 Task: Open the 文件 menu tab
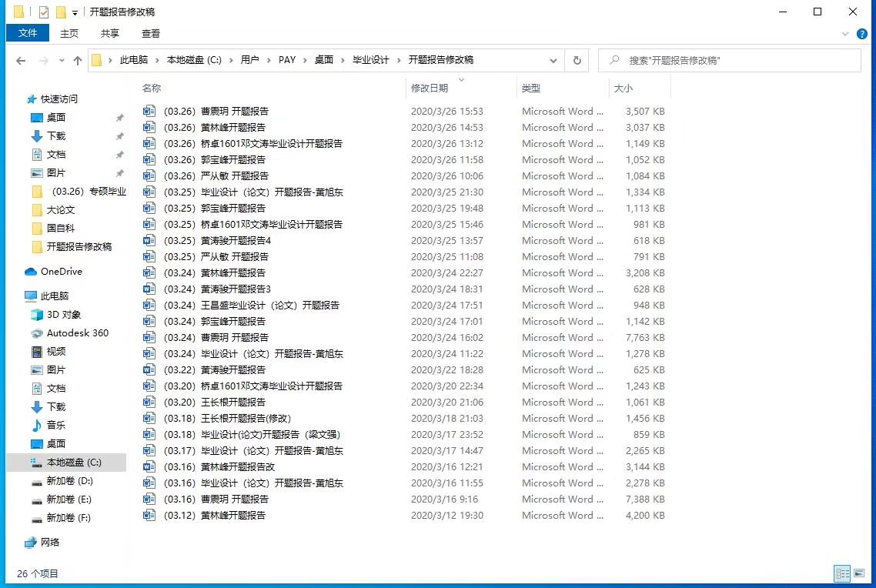click(x=28, y=33)
